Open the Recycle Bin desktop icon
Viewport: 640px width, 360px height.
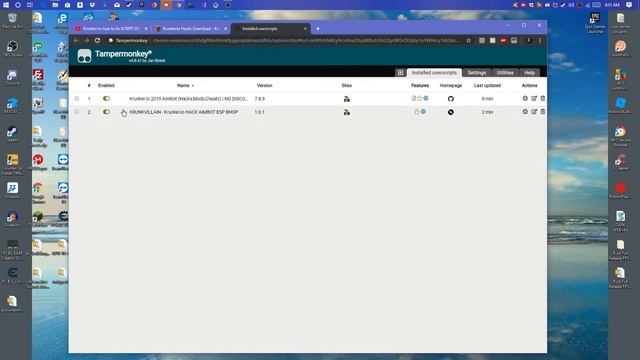click(x=12, y=20)
